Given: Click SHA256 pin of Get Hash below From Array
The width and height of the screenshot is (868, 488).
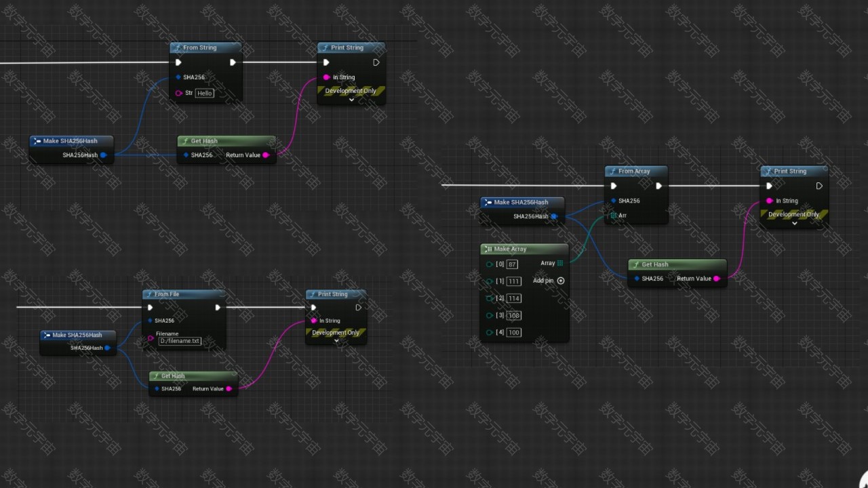Looking at the screenshot, I should click(637, 279).
